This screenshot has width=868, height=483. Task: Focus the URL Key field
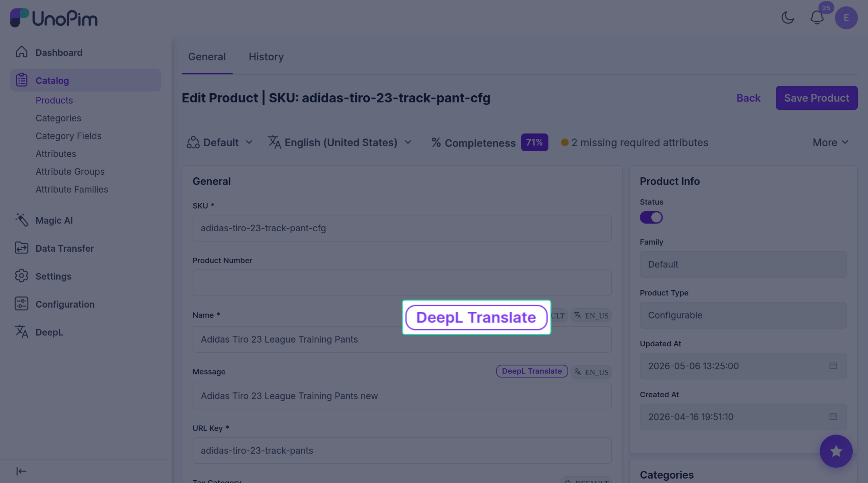pyautogui.click(x=402, y=450)
